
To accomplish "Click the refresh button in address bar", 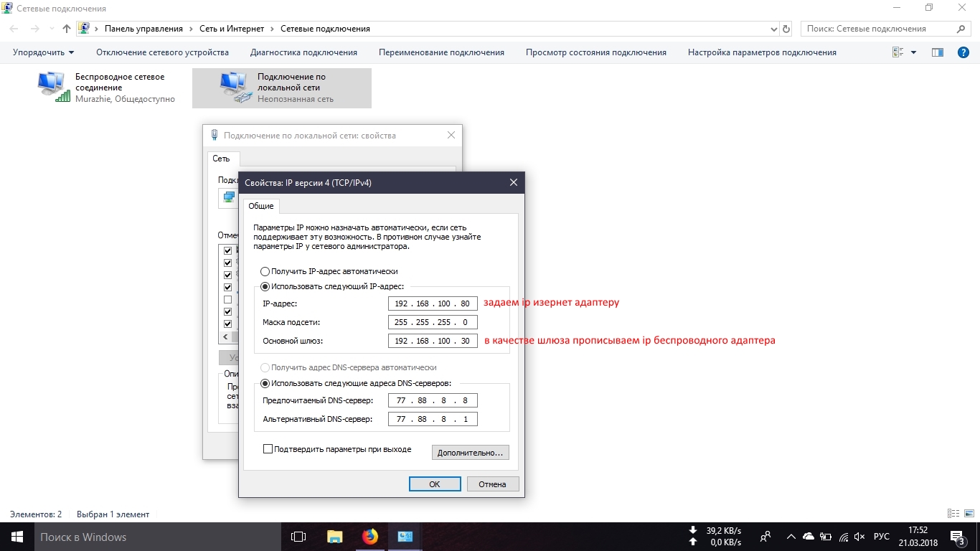I will pos(786,29).
